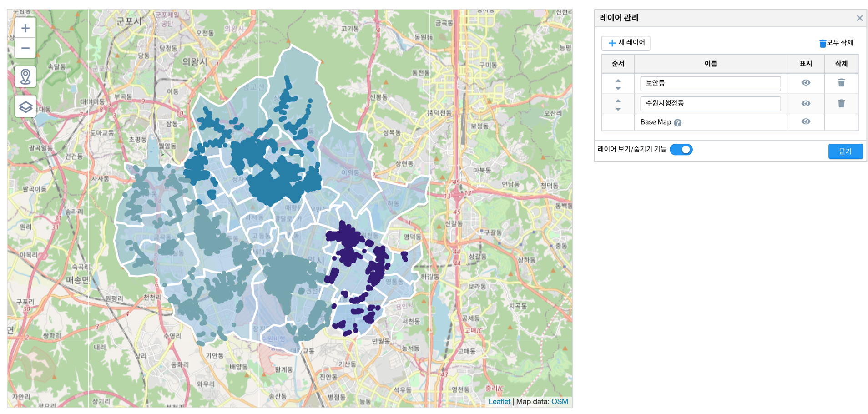Image resolution: width=868 pixels, height=414 pixels.
Task: Click the 삭제 column header
Action: click(x=841, y=64)
